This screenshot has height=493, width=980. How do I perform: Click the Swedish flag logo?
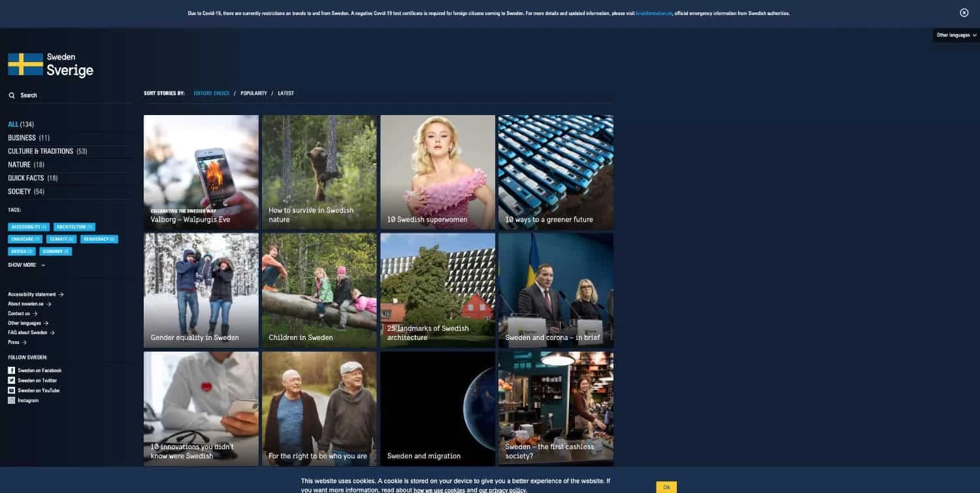point(25,65)
